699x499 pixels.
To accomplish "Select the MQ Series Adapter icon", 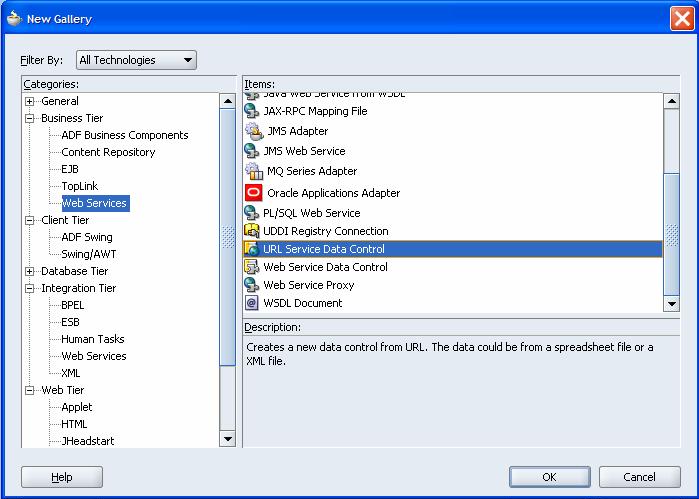I will click(253, 171).
